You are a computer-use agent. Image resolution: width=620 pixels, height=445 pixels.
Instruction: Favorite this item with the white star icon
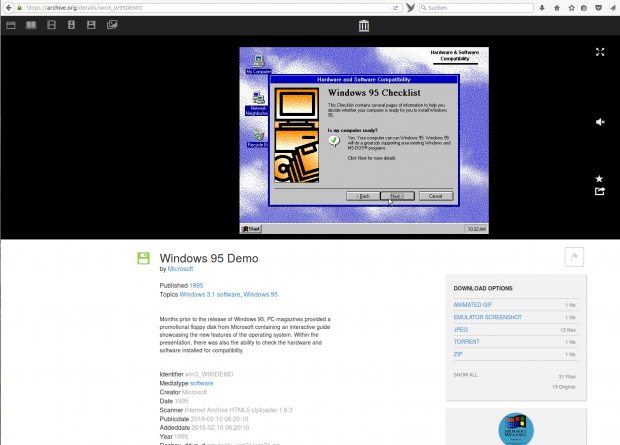(599, 179)
